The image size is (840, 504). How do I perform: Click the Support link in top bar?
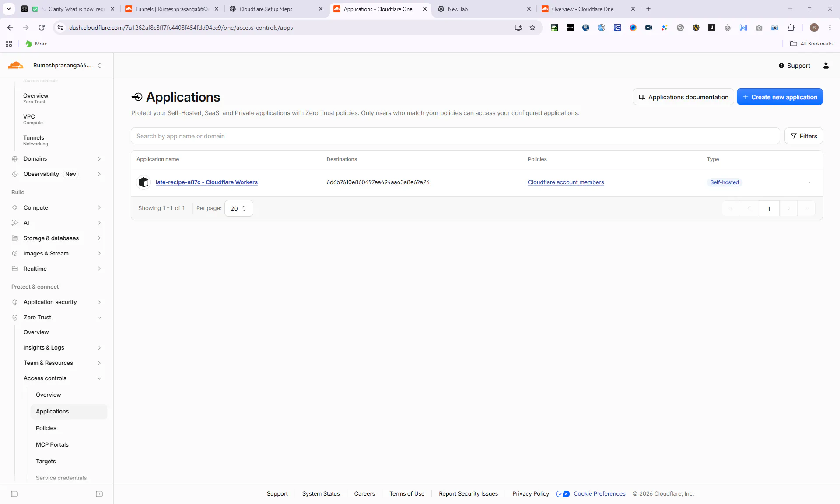[x=794, y=66]
